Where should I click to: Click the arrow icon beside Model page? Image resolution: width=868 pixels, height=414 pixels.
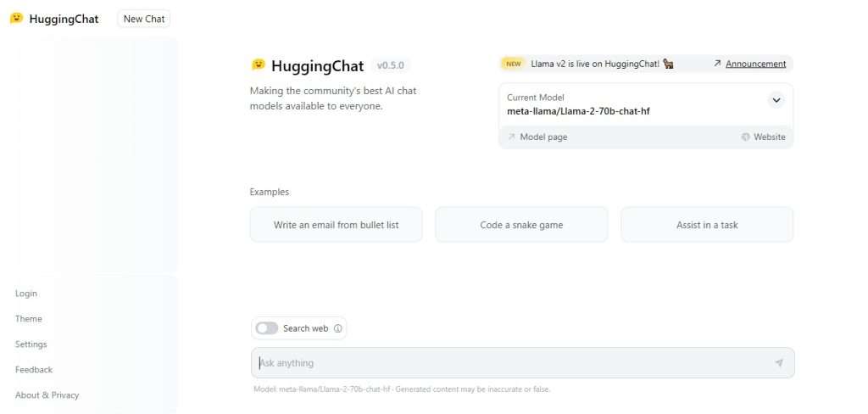coord(511,137)
